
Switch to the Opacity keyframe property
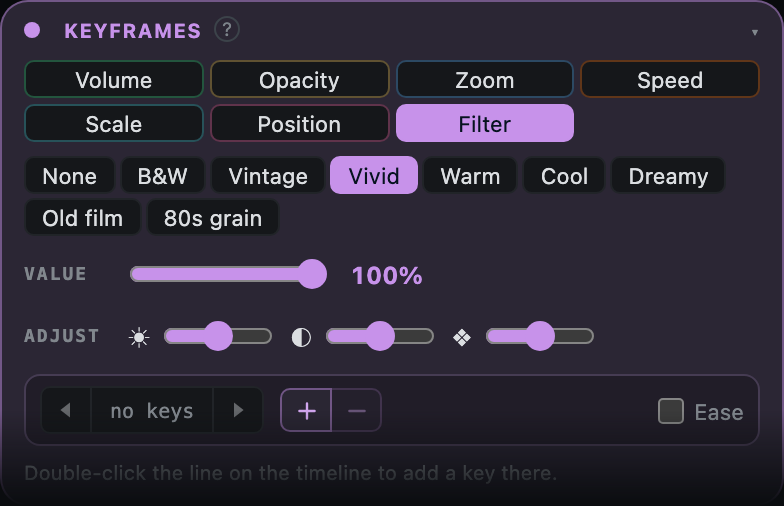[300, 80]
